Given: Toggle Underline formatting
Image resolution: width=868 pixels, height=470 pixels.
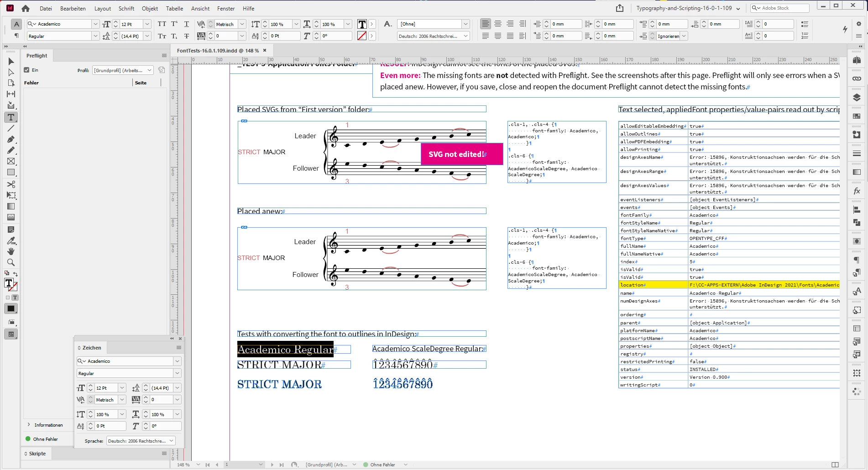Looking at the screenshot, I should point(186,24).
